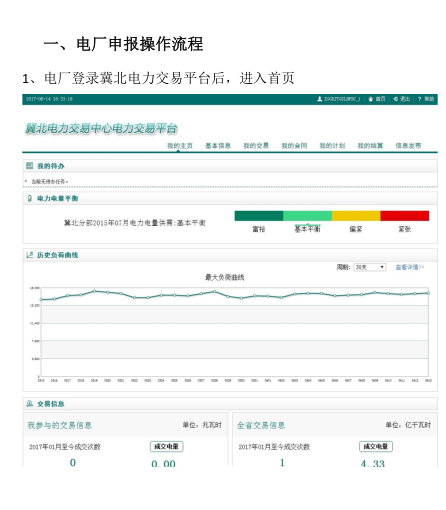Viewport: 446px width, 510px height.
Task: Switch to the 基本信息 tab
Action: point(218,146)
